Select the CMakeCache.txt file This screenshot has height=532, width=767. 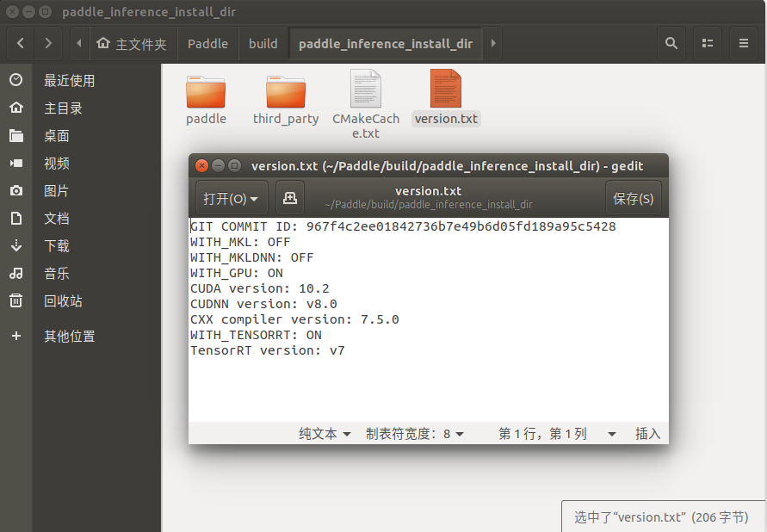(366, 105)
